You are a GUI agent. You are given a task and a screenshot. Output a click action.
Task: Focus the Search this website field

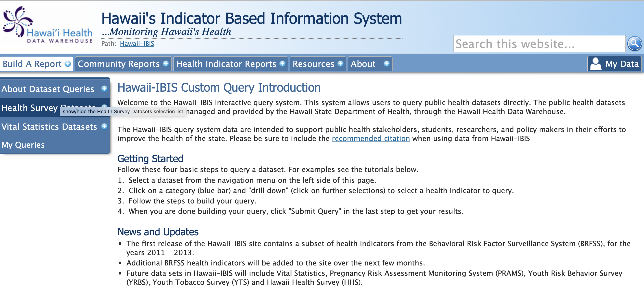pos(539,44)
